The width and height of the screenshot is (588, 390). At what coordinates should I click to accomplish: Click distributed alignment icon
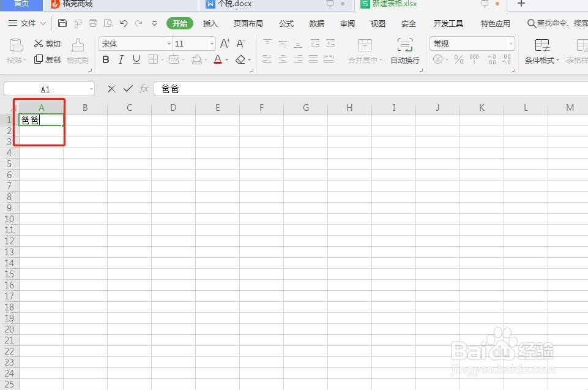329,59
